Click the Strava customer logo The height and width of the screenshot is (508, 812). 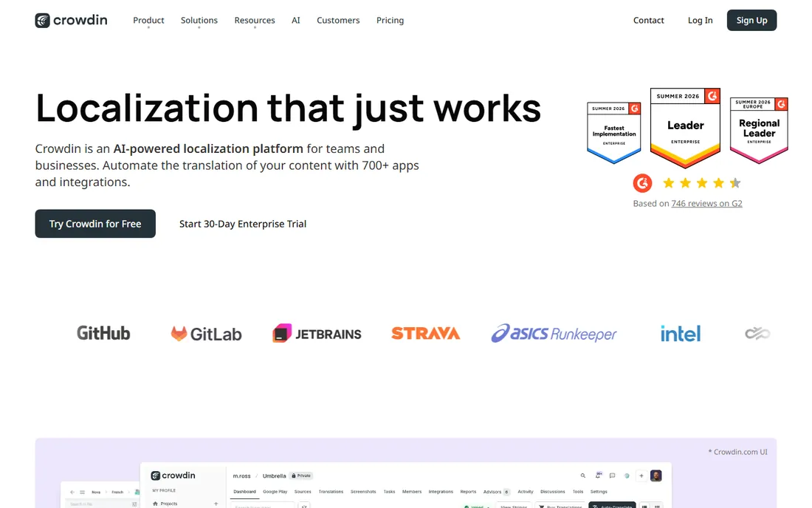(x=426, y=333)
